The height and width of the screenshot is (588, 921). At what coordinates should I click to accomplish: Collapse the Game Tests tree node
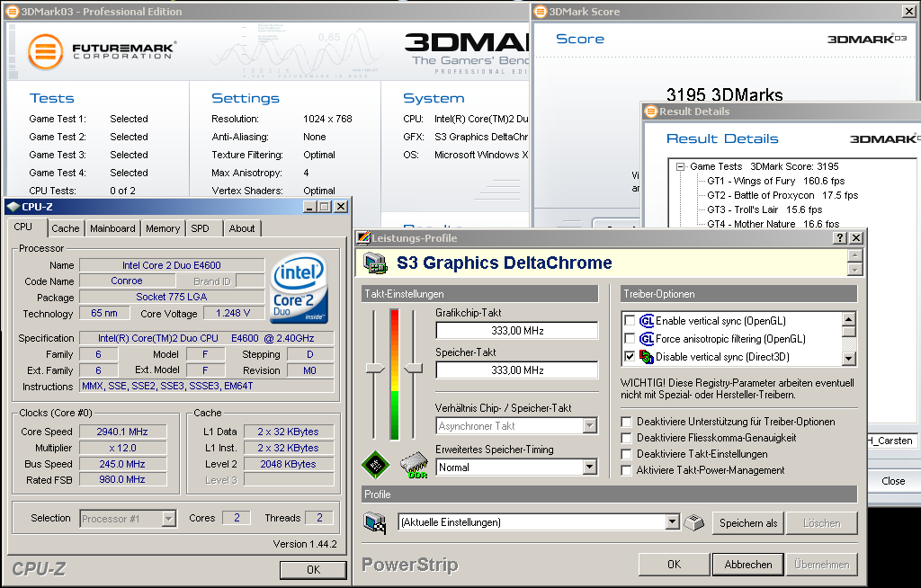(x=681, y=167)
